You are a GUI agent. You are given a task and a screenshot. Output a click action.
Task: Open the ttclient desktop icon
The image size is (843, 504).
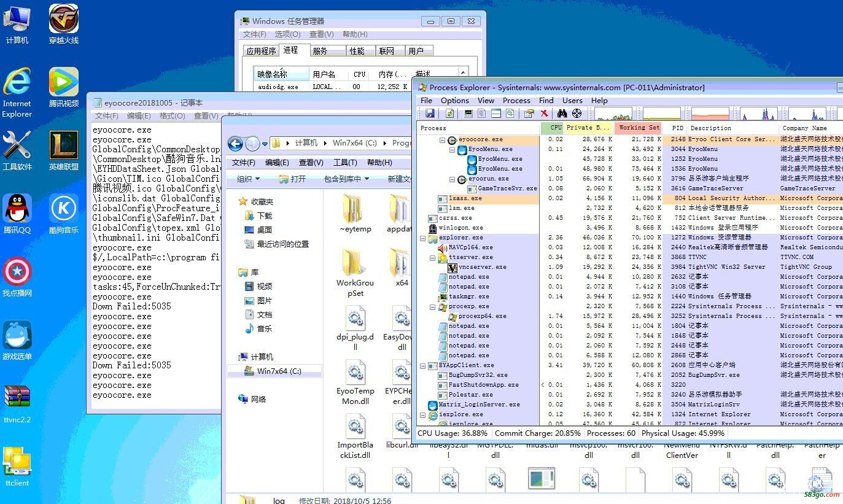point(17,467)
